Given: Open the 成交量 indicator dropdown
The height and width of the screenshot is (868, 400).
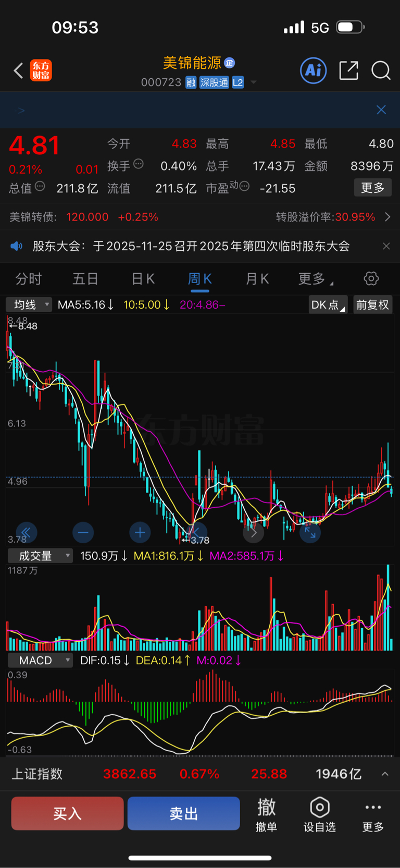Looking at the screenshot, I should (x=40, y=556).
